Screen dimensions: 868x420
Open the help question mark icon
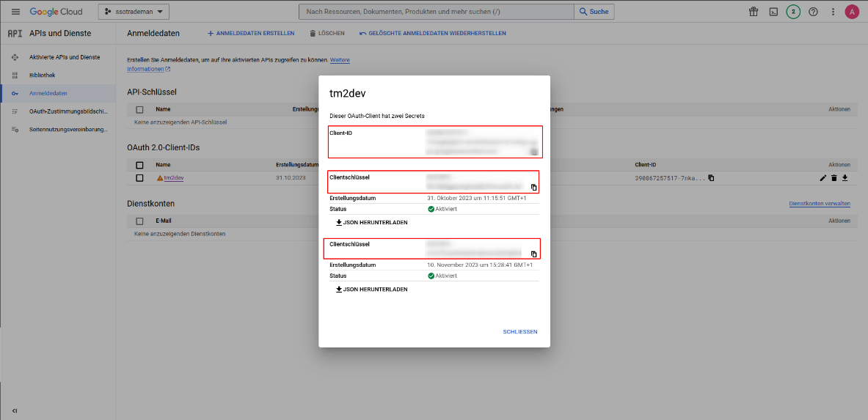pos(813,12)
